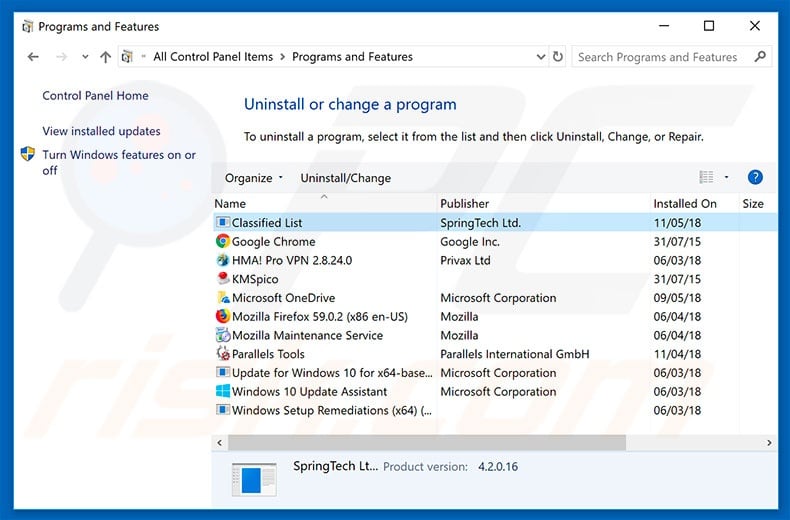
Task: Click the Google Chrome icon in list
Action: click(x=223, y=241)
